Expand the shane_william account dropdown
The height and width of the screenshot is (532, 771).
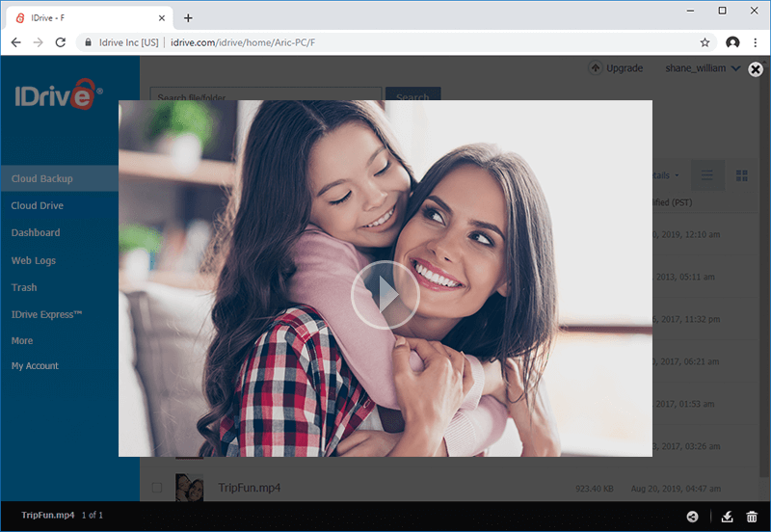tap(703, 67)
